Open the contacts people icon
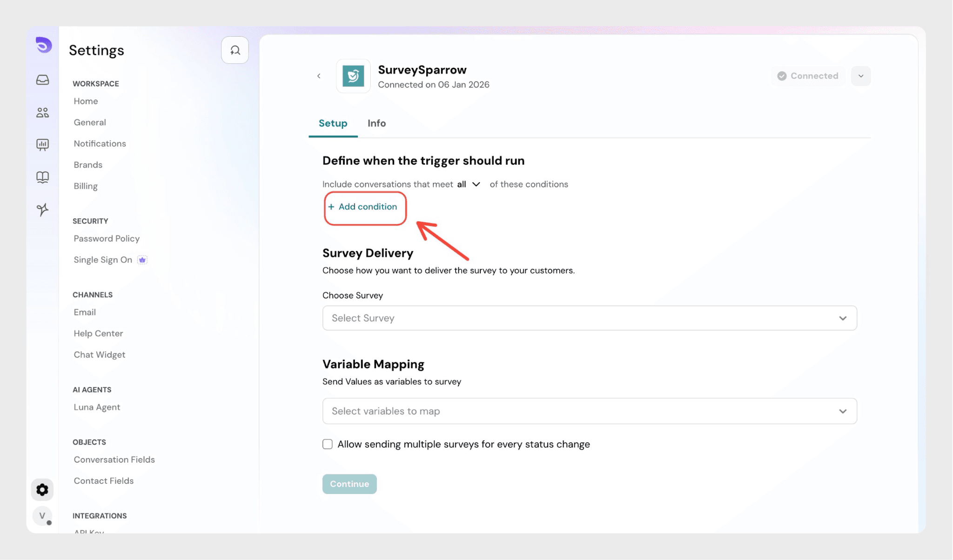The image size is (953, 560). 42,113
